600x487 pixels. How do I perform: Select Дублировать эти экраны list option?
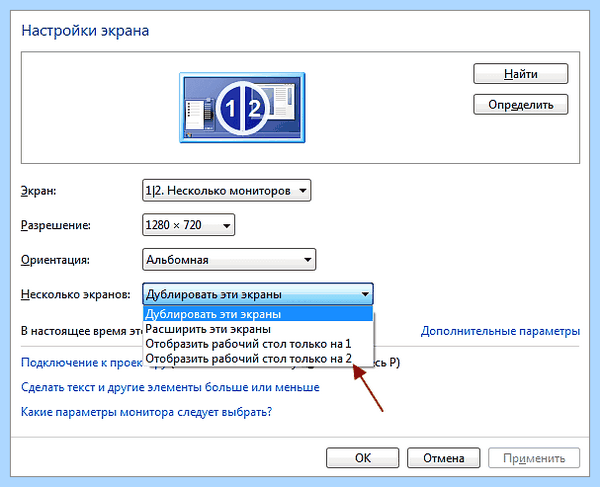tap(258, 314)
